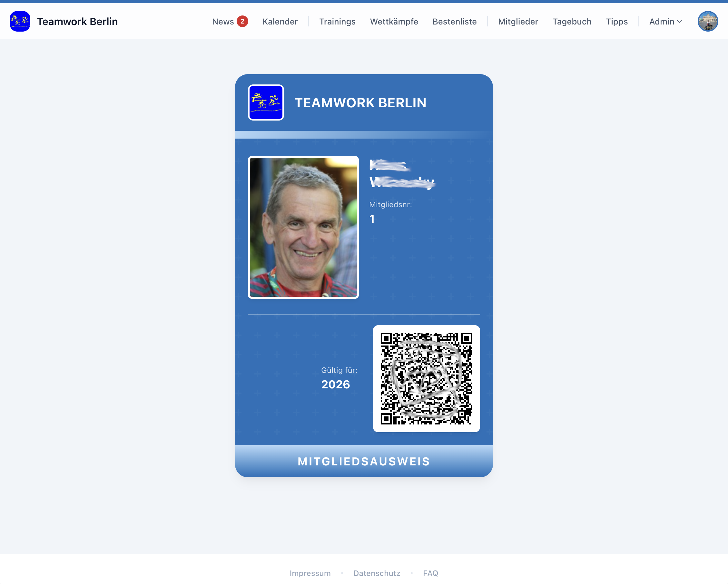Go to the Kalender section

tap(280, 22)
